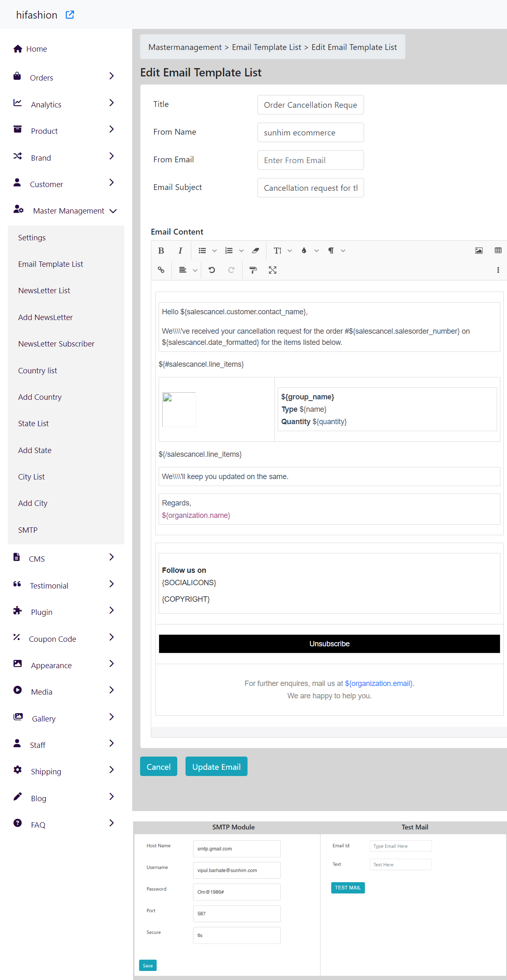Expand the Brand menu chevron
The width and height of the screenshot is (507, 980).
point(112,156)
